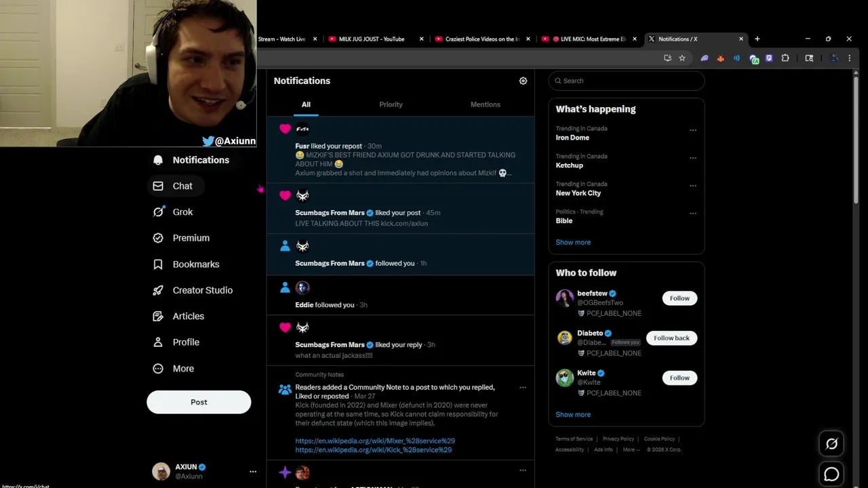Open the New York City trending topic
Viewport: 868px width, 488px height.
pos(578,193)
